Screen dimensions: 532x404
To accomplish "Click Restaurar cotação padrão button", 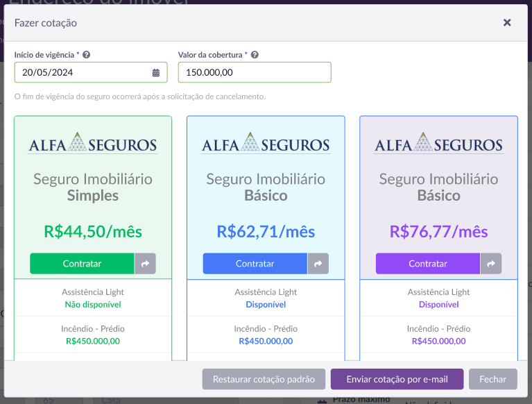I will (x=264, y=379).
